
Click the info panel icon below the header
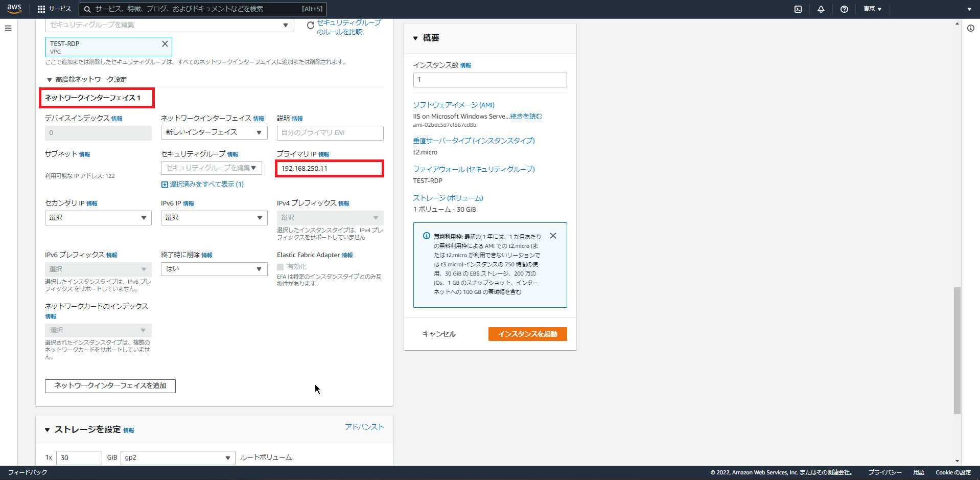coord(970,28)
